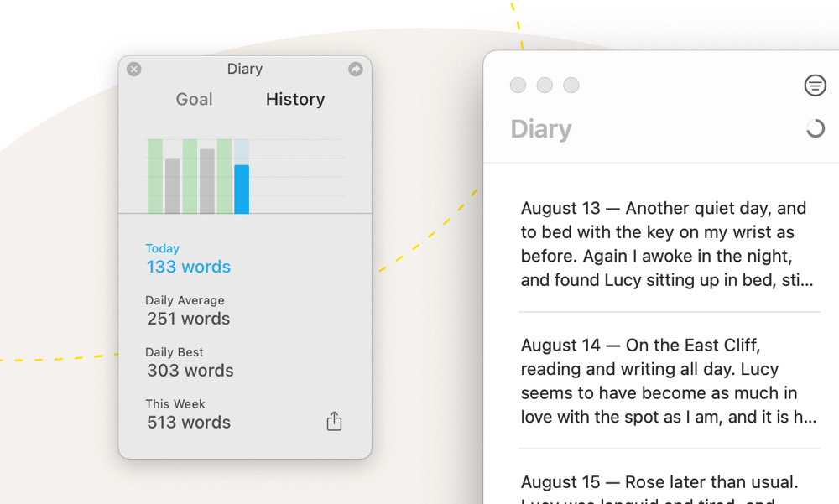Viewport: 839px width, 504px height.
Task: Click the Today 133 words statistic
Action: coord(188,259)
